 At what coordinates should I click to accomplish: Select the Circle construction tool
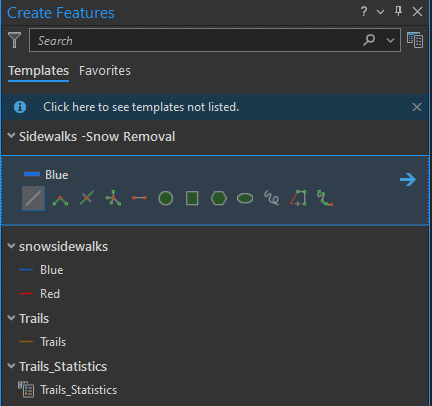[x=166, y=198]
